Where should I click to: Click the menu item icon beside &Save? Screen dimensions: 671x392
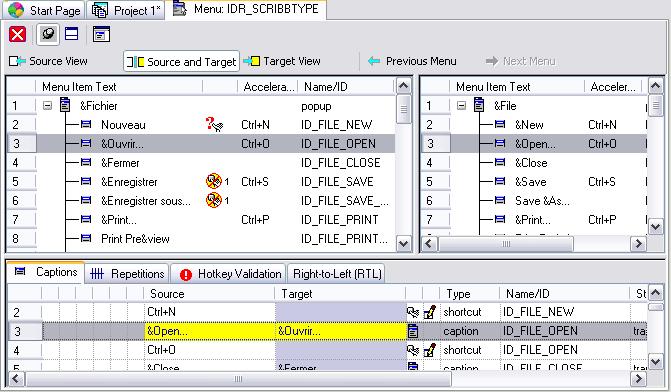click(500, 181)
